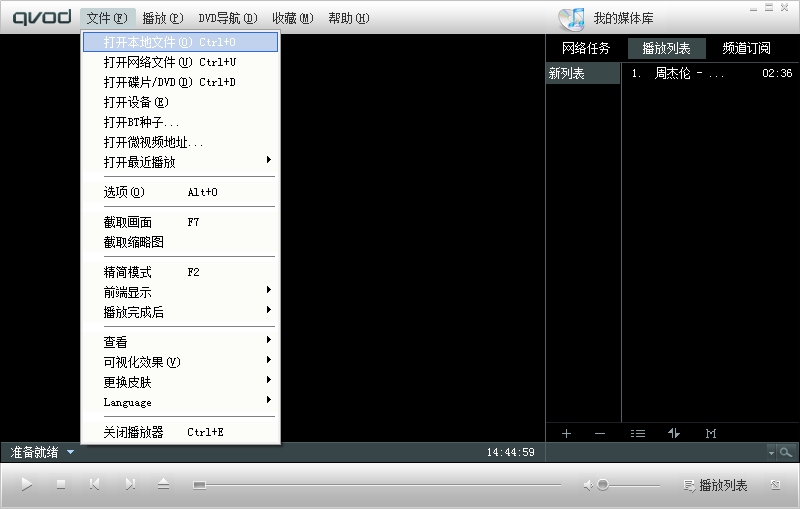Open the 准备就绪 status dropdown arrow
The width and height of the screenshot is (800, 509).
[x=70, y=452]
